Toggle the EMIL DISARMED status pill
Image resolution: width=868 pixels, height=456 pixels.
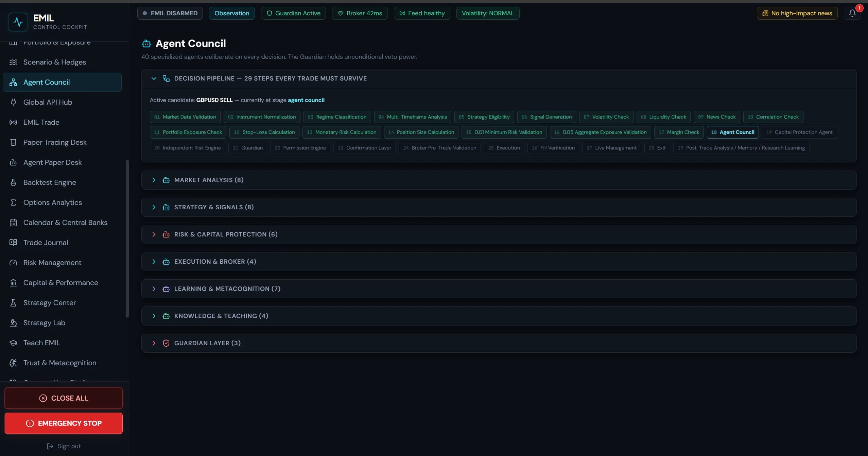[x=170, y=13]
